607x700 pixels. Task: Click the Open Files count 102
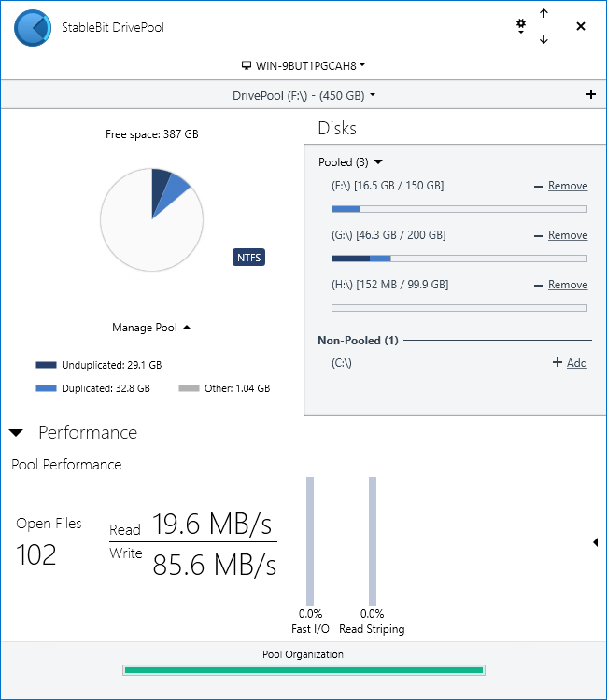point(36,555)
